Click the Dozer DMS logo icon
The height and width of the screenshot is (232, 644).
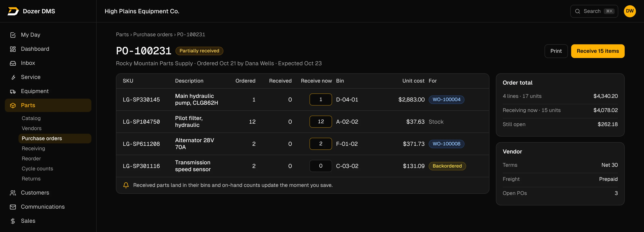(x=13, y=11)
